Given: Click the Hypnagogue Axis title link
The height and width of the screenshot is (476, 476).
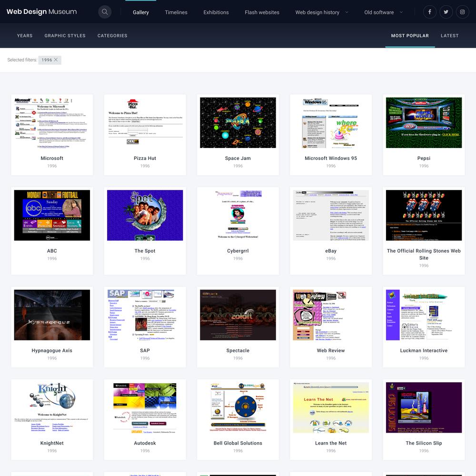Looking at the screenshot, I should point(52,350).
